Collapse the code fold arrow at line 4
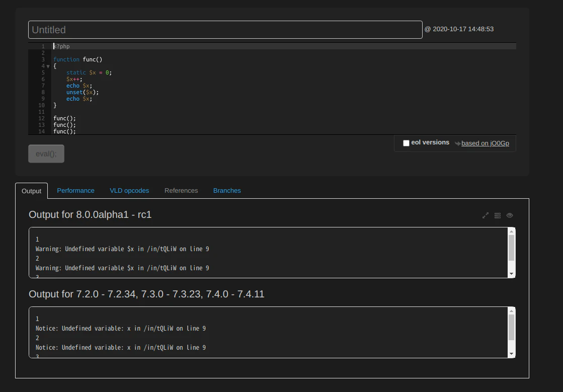This screenshot has height=392, width=563. pyautogui.click(x=48, y=66)
